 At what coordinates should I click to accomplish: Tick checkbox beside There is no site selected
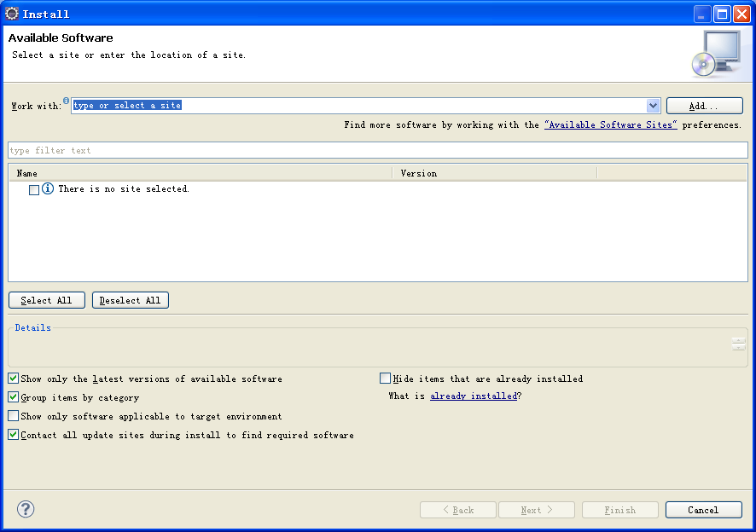34,190
